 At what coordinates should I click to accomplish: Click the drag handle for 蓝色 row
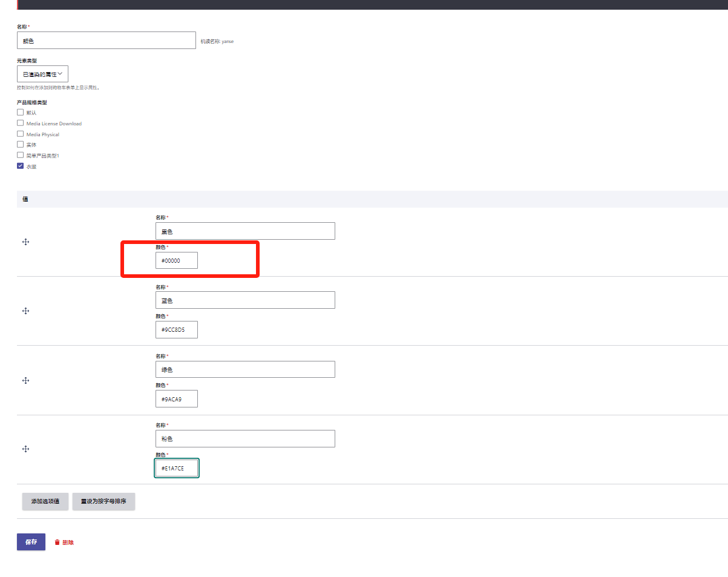coord(26,311)
